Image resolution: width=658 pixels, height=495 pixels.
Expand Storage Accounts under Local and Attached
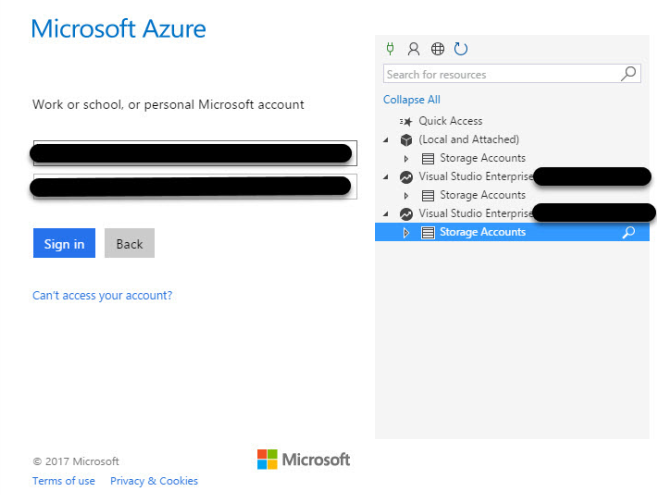point(406,158)
